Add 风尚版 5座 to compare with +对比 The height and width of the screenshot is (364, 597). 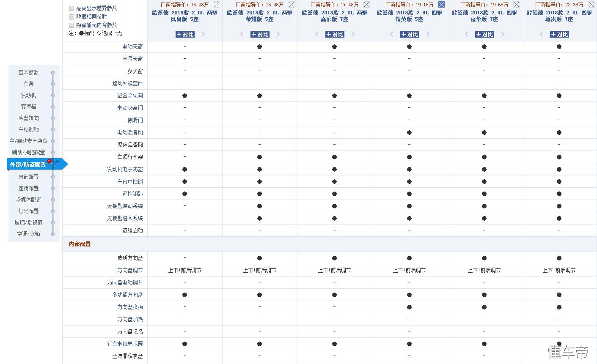tap(185, 34)
